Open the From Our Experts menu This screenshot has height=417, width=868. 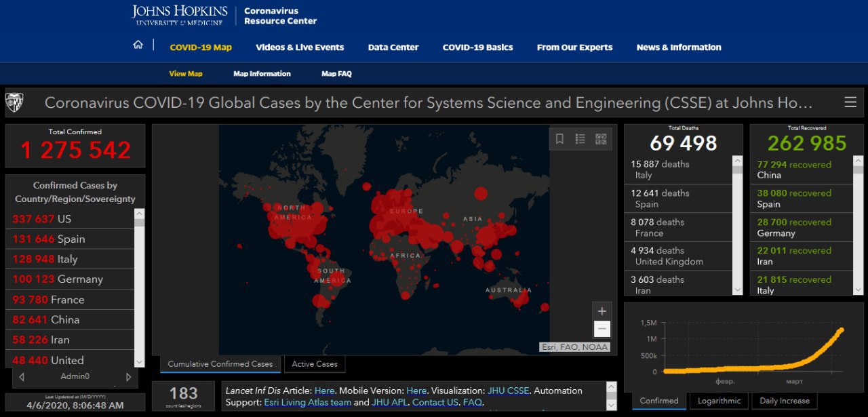pos(574,47)
